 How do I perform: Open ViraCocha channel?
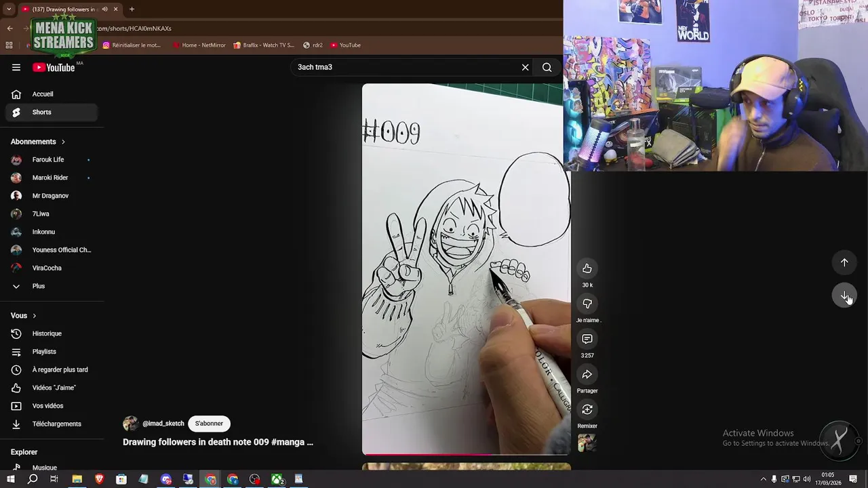pos(52,268)
